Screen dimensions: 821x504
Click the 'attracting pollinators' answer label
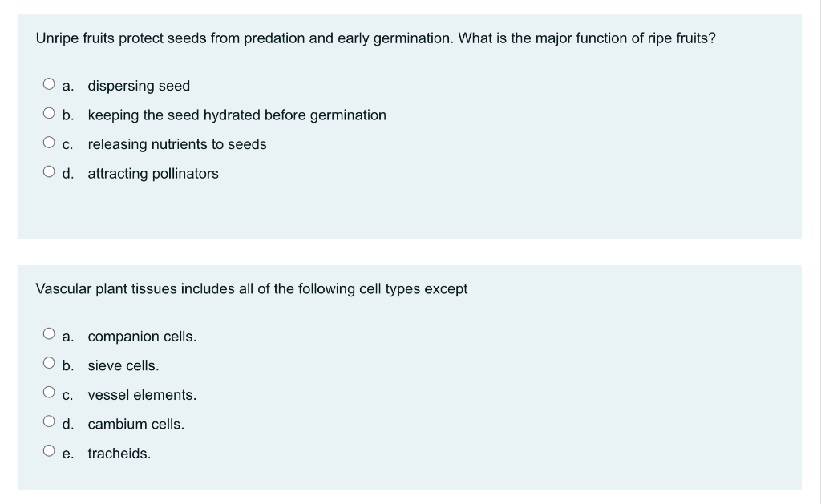[153, 174]
